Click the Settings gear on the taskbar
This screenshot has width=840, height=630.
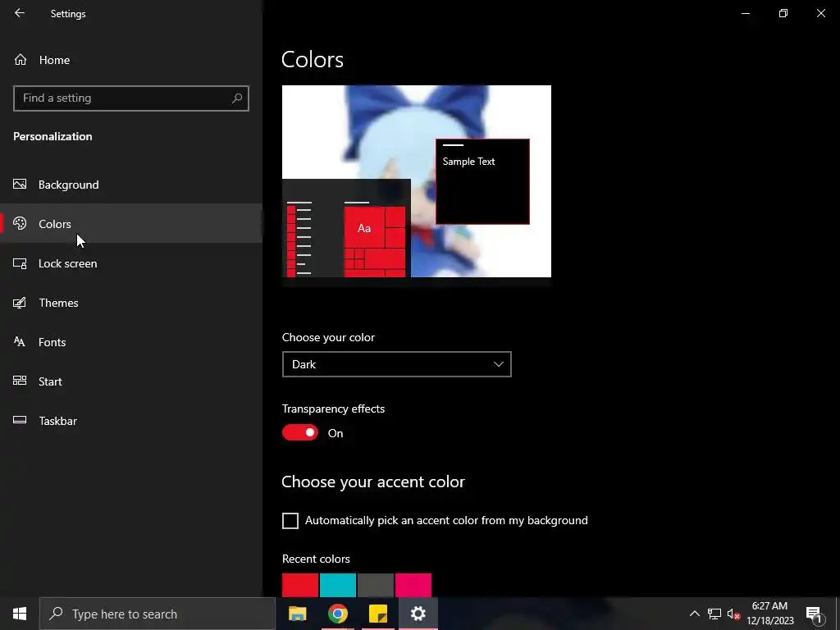point(418,614)
